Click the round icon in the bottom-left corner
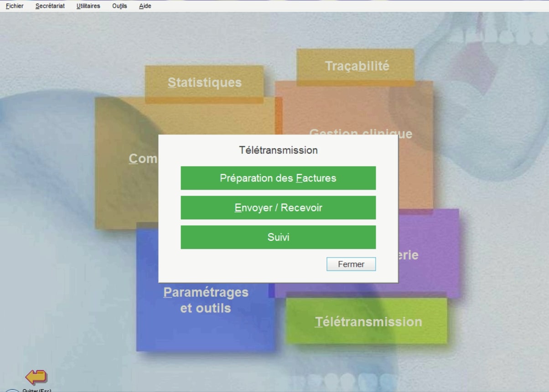The width and height of the screenshot is (549, 392). click(x=13, y=390)
